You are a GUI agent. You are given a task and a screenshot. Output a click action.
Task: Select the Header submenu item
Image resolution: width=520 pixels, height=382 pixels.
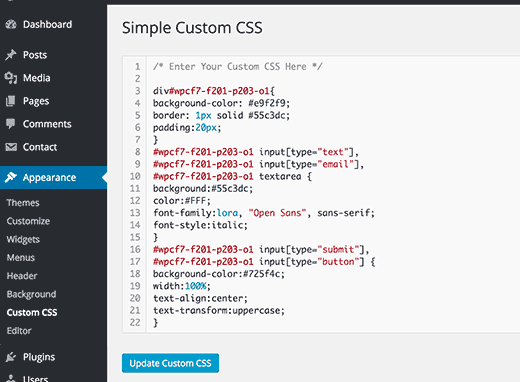(x=22, y=276)
